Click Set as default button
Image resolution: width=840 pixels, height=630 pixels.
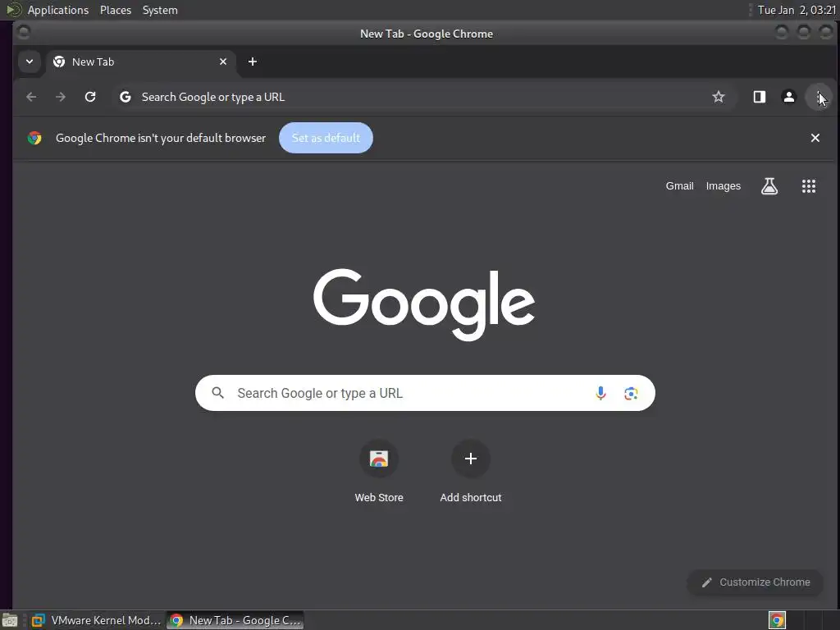(326, 138)
